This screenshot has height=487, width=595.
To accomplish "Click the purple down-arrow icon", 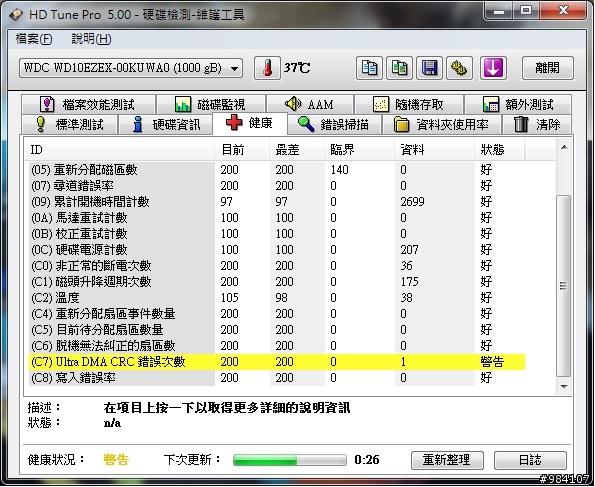I will [493, 68].
